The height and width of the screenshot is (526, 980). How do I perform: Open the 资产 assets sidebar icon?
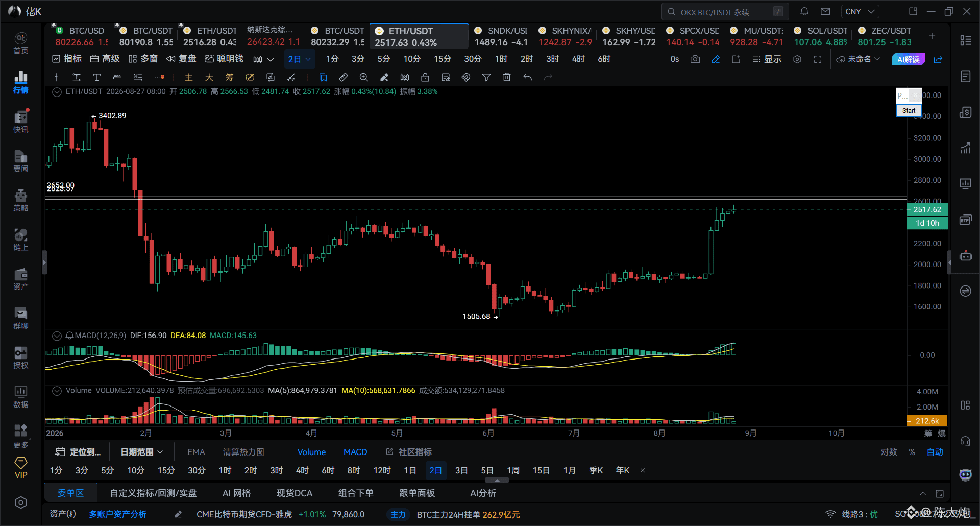pyautogui.click(x=21, y=279)
